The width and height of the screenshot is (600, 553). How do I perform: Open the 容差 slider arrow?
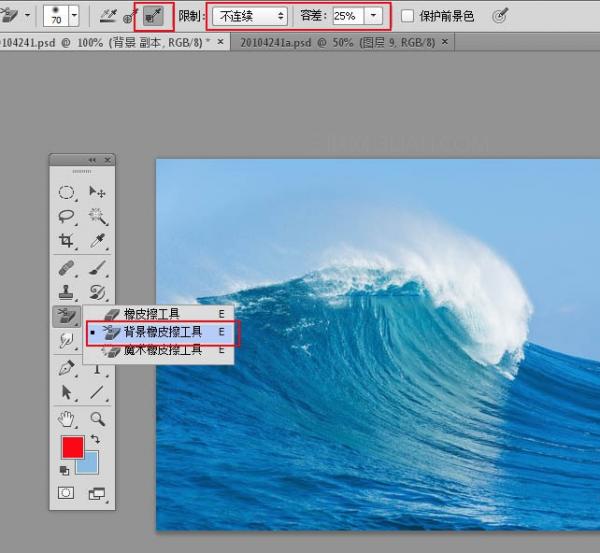[x=373, y=16]
